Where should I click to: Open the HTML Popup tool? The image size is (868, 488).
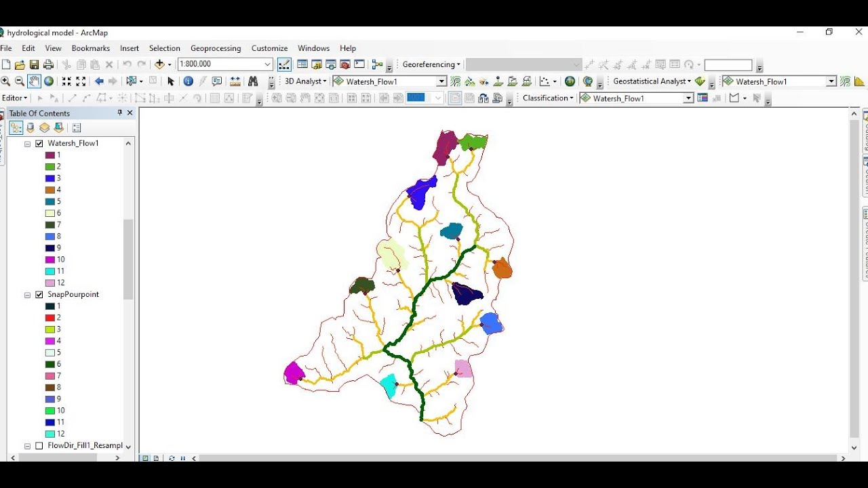(x=217, y=81)
